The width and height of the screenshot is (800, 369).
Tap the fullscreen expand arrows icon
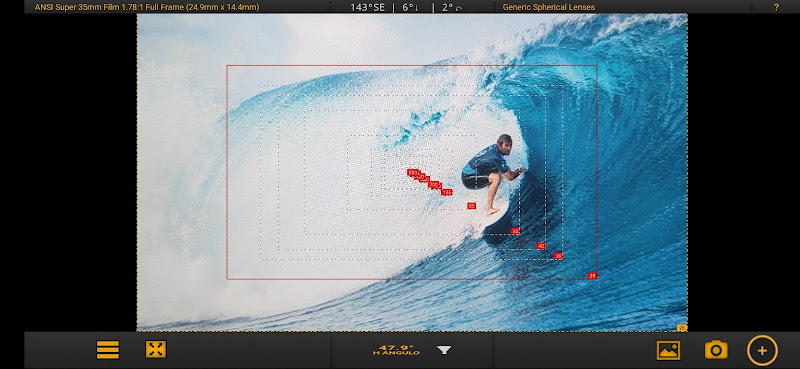[x=156, y=350]
